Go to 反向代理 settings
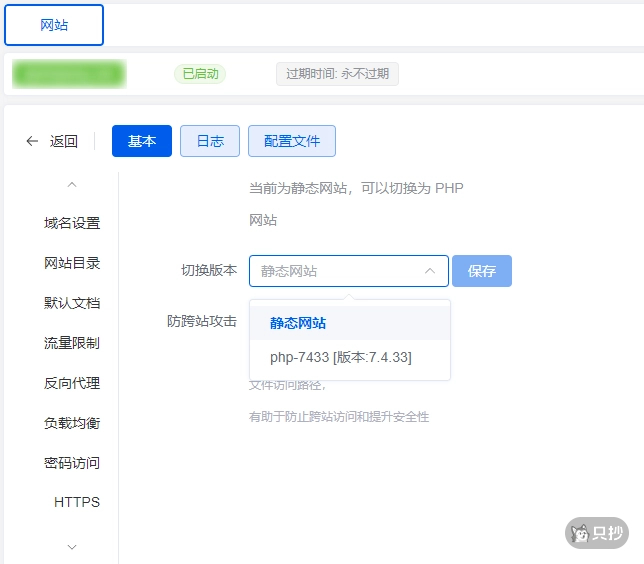This screenshot has height=564, width=644. (x=72, y=383)
